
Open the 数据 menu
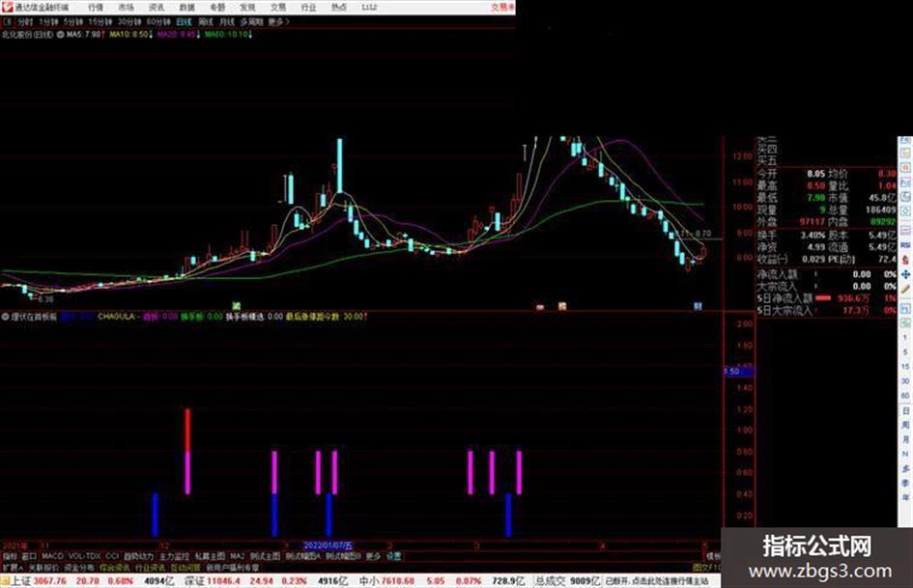(x=186, y=8)
